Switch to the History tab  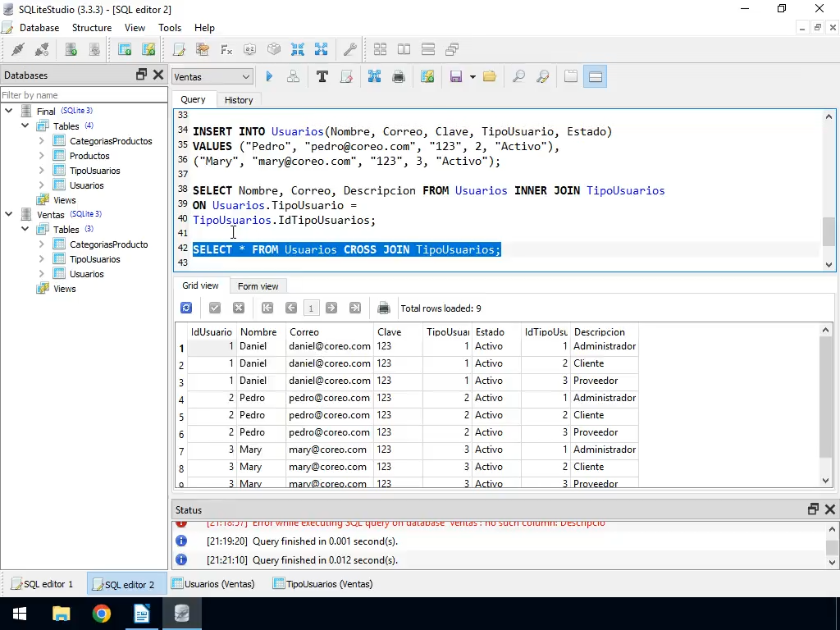click(239, 99)
